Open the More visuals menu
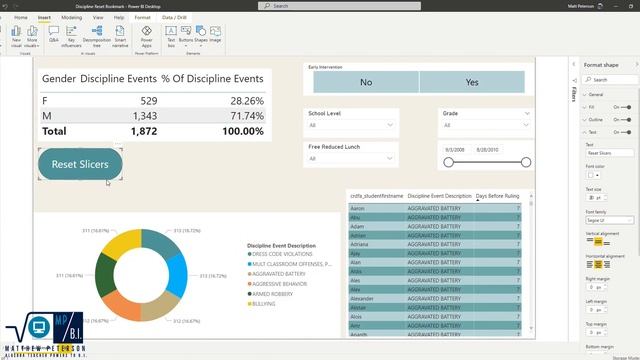Image resolution: width=640 pixels, height=360 pixels. coord(32,36)
